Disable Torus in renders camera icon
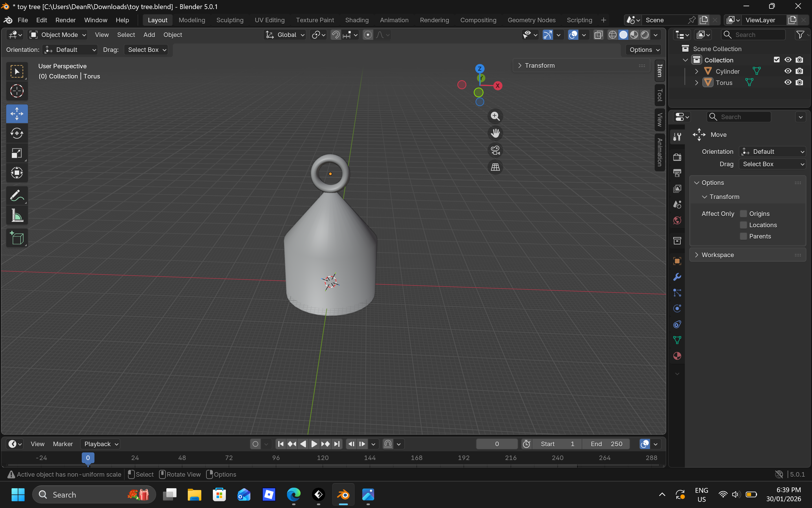 pos(800,83)
